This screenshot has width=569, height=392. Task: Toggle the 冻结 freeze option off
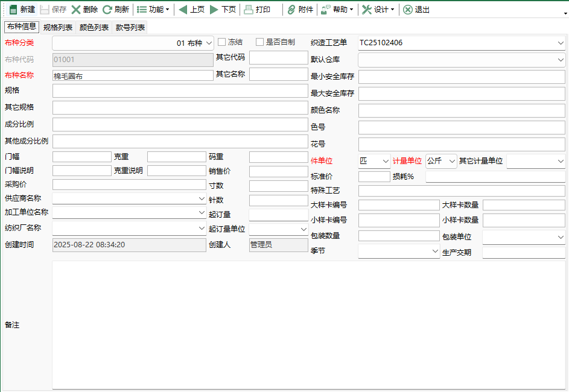pos(220,42)
